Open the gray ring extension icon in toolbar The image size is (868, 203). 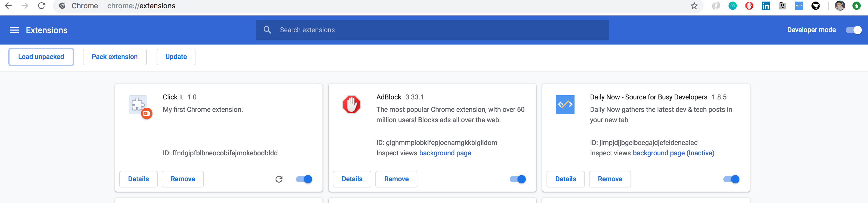tap(716, 6)
